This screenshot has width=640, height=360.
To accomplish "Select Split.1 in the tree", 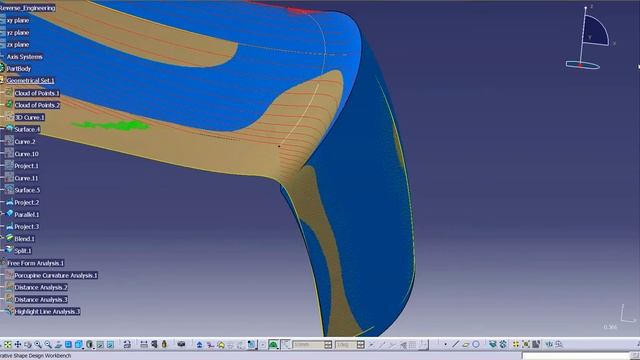I will click(x=23, y=251).
